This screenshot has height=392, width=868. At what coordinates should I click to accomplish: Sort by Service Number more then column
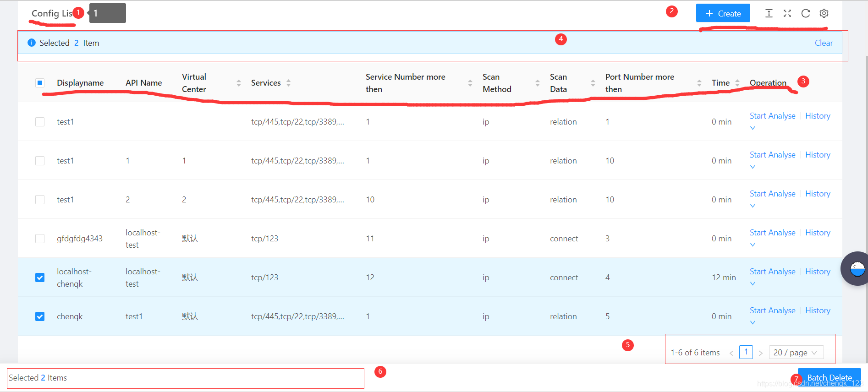pos(470,83)
